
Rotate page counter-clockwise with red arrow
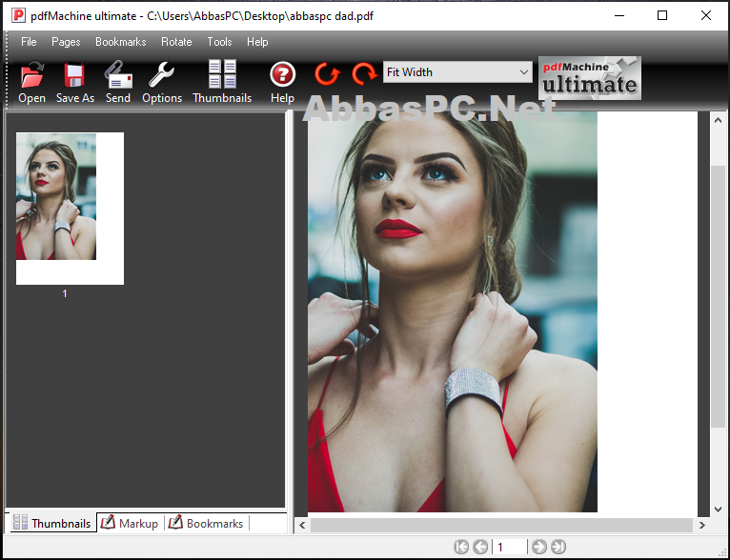coord(327,73)
